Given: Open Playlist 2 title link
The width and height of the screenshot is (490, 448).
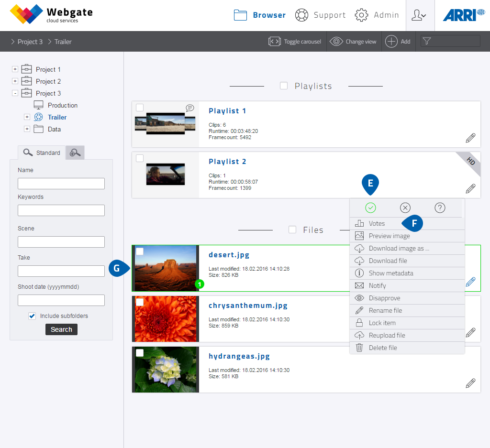Looking at the screenshot, I should (227, 162).
